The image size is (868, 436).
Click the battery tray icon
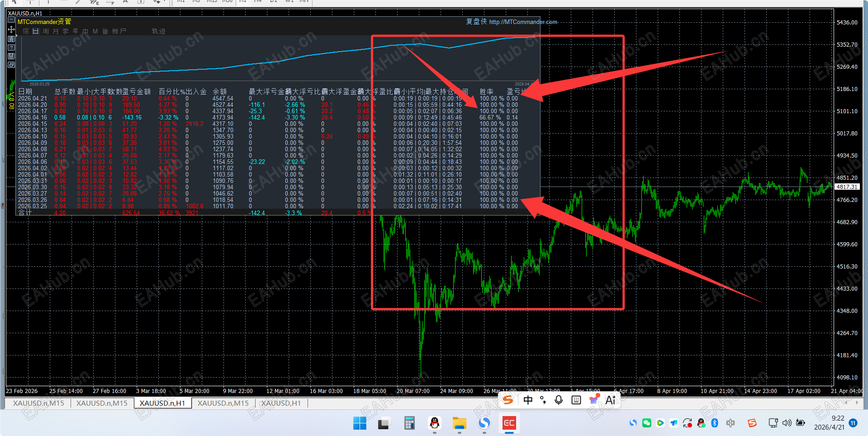click(x=801, y=423)
